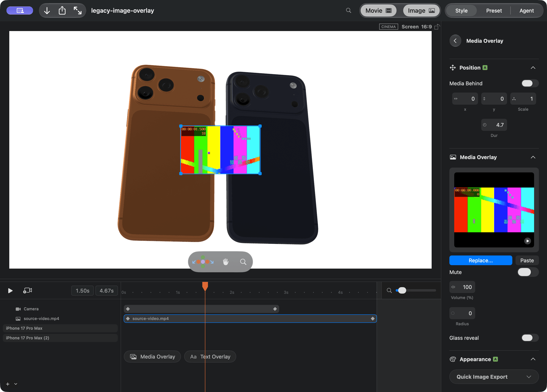Enable the Glass reveal switch
The width and height of the screenshot is (547, 392).
530,338
